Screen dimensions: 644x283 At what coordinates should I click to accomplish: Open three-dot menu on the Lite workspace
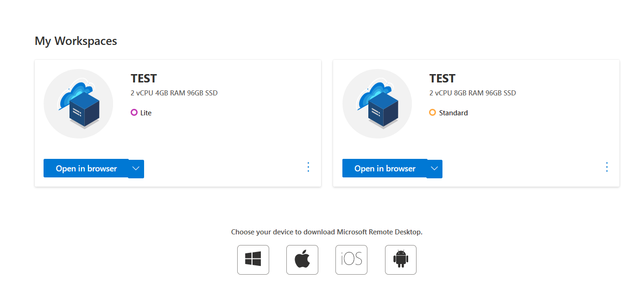click(309, 167)
